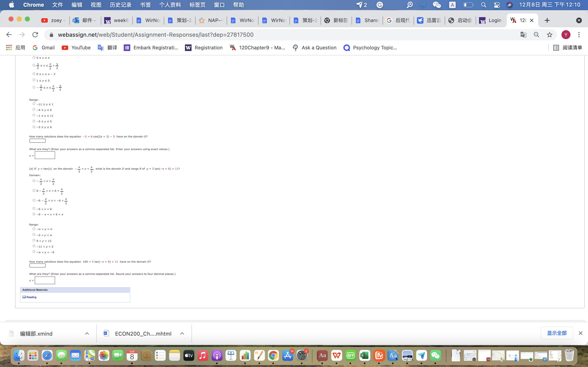This screenshot has width=588, height=367.
Task: Select range option −∞ < y < ∞
Action: tap(34, 229)
